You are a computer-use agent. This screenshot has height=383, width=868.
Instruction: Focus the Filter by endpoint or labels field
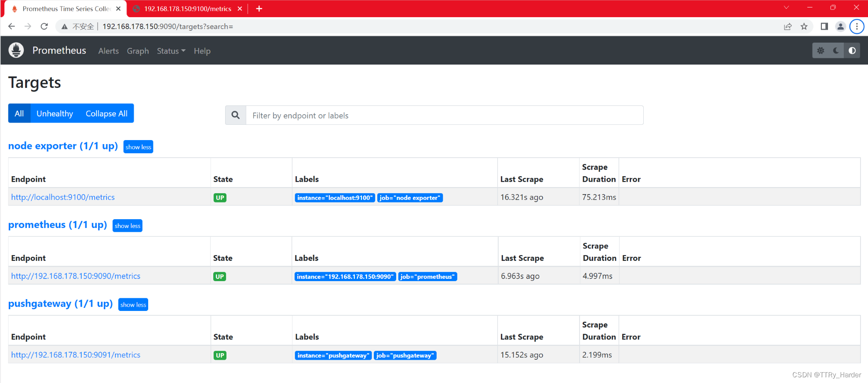click(445, 115)
